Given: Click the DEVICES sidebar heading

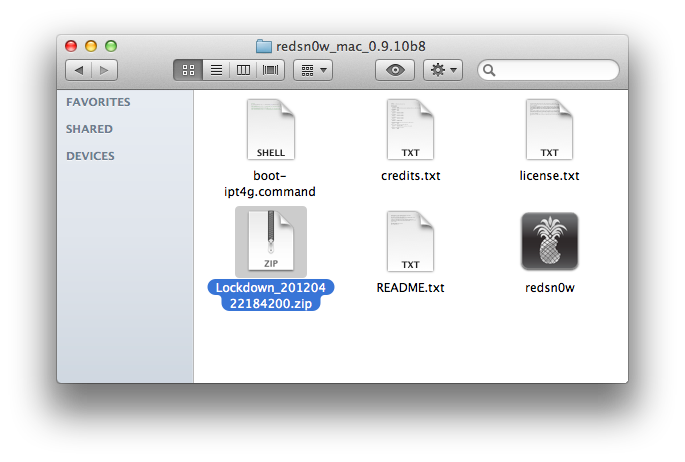Looking at the screenshot, I should 90,156.
